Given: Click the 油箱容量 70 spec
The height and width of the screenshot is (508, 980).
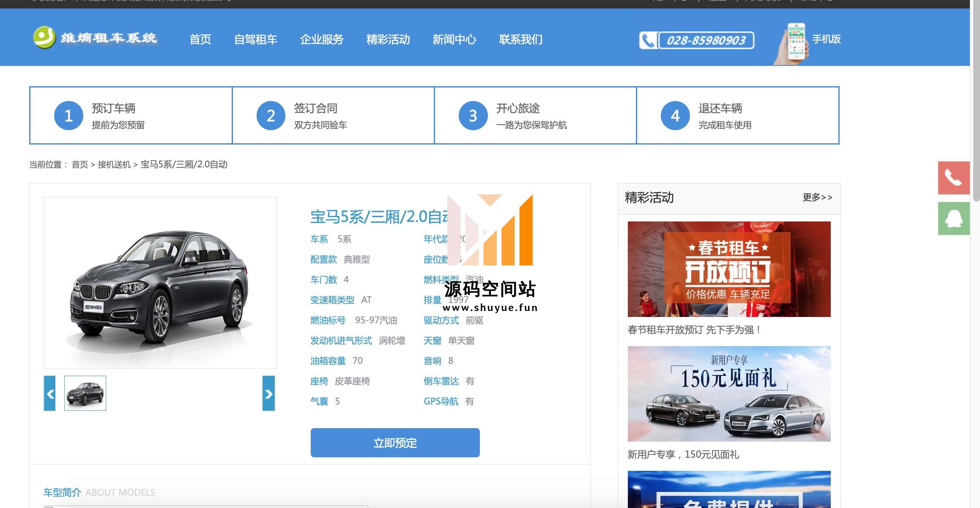Looking at the screenshot, I should click(337, 361).
